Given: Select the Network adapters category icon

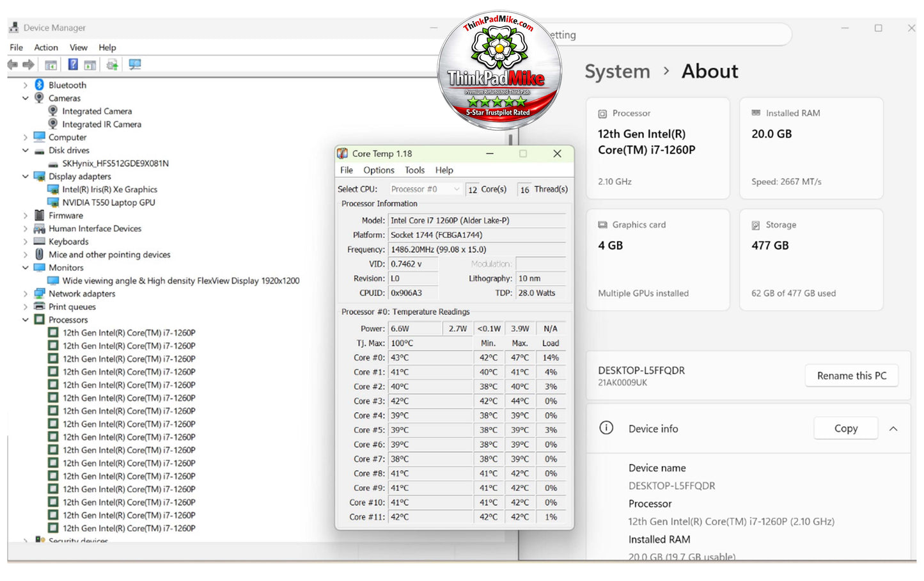Looking at the screenshot, I should [39, 294].
